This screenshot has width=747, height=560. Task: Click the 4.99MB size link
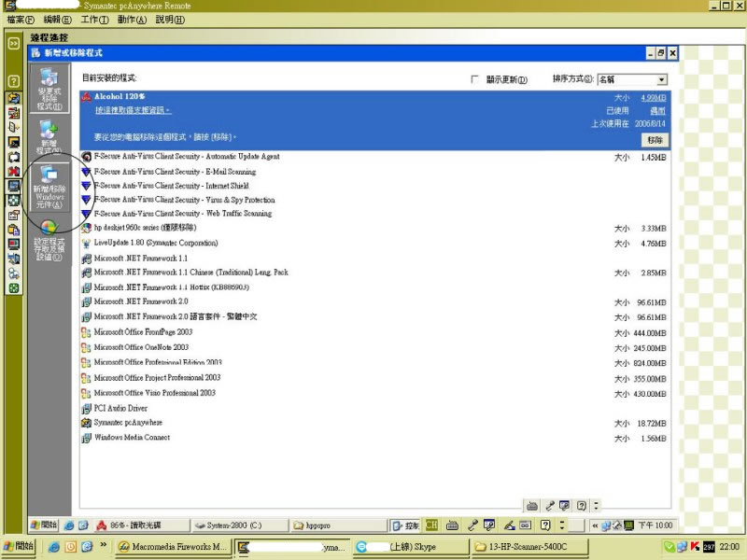[653, 98]
